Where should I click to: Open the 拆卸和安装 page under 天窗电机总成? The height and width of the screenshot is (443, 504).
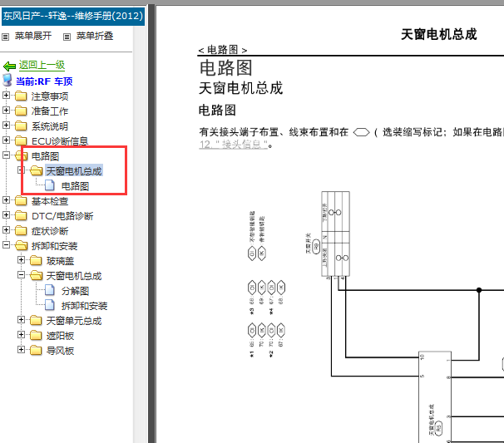[84, 306]
